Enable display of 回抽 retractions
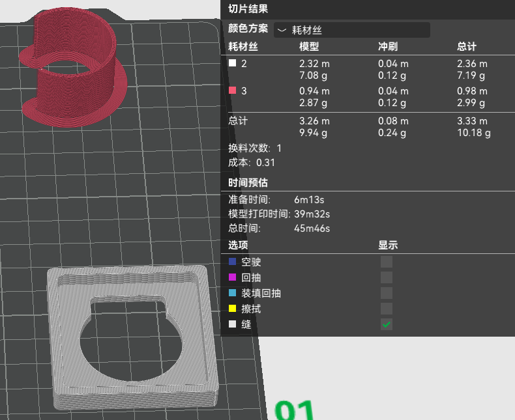This screenshot has height=420, width=515. coord(386,277)
